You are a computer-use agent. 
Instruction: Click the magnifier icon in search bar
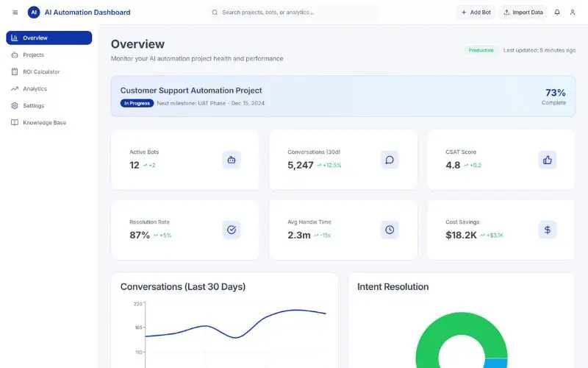215,13
